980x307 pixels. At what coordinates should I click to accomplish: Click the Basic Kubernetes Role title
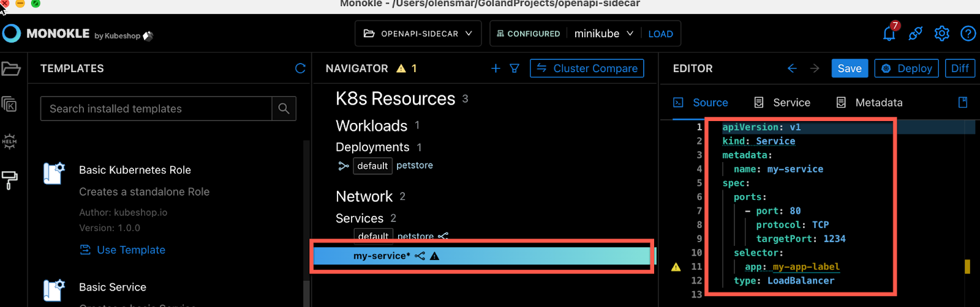pos(135,170)
